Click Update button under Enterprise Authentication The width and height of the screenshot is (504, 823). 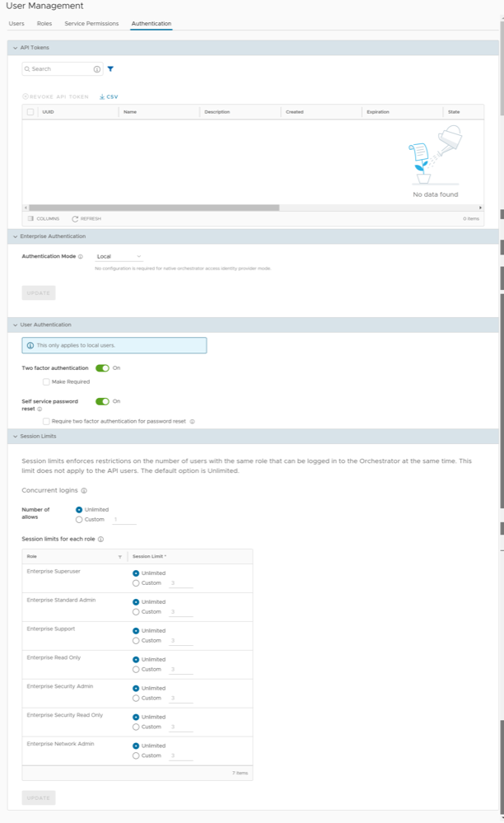(38, 292)
